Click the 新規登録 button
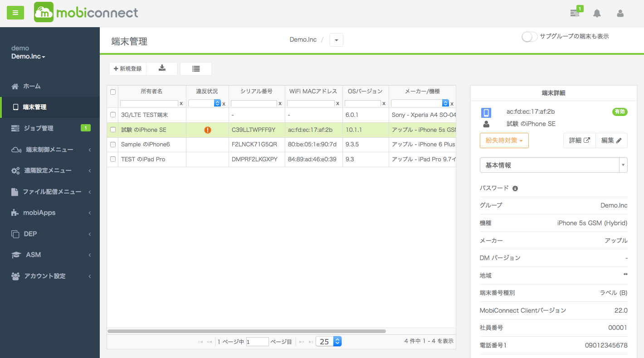The height and width of the screenshot is (358, 644). pyautogui.click(x=127, y=68)
